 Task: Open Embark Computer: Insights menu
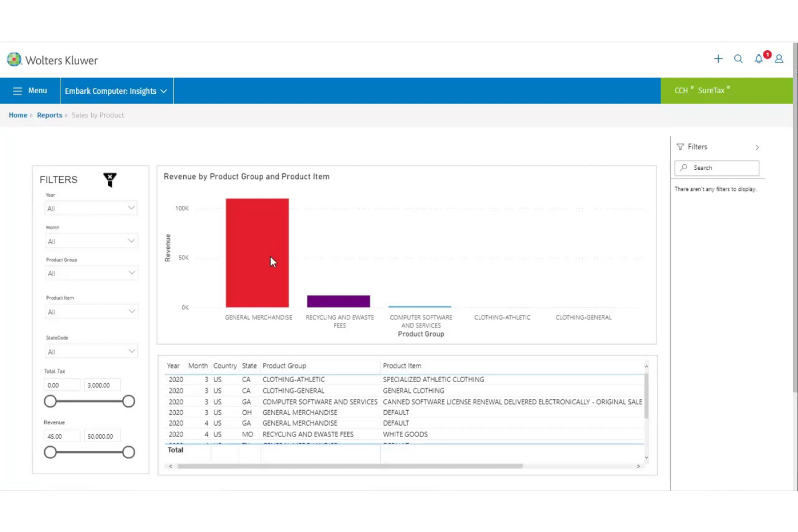pyautogui.click(x=116, y=91)
